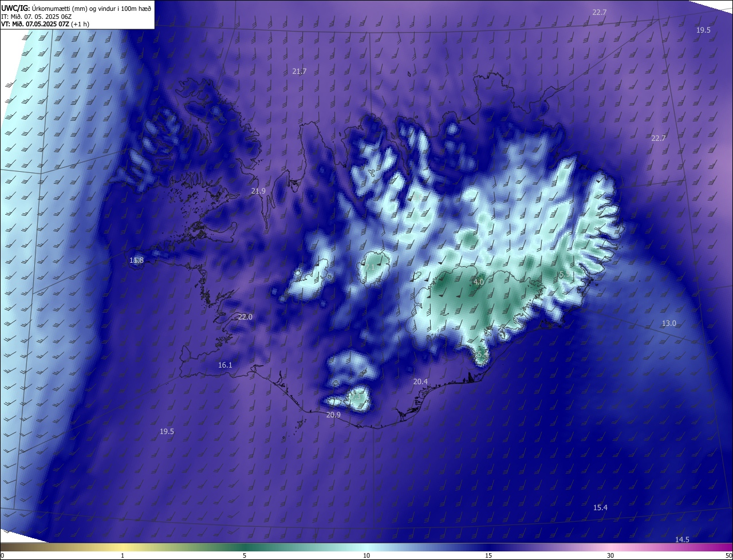This screenshot has height=560, width=733.
Task: Click the '4.0' value over the glacier
Action: click(479, 282)
